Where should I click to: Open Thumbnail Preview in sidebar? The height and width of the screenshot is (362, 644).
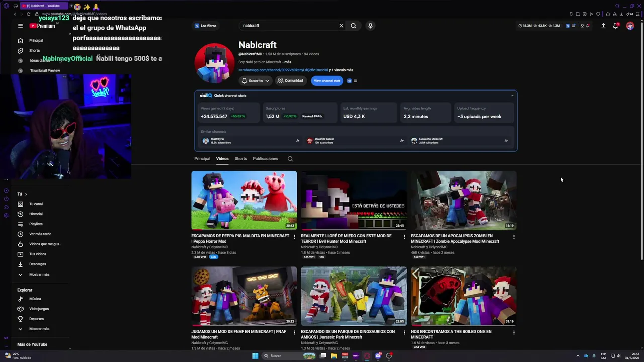(x=45, y=70)
